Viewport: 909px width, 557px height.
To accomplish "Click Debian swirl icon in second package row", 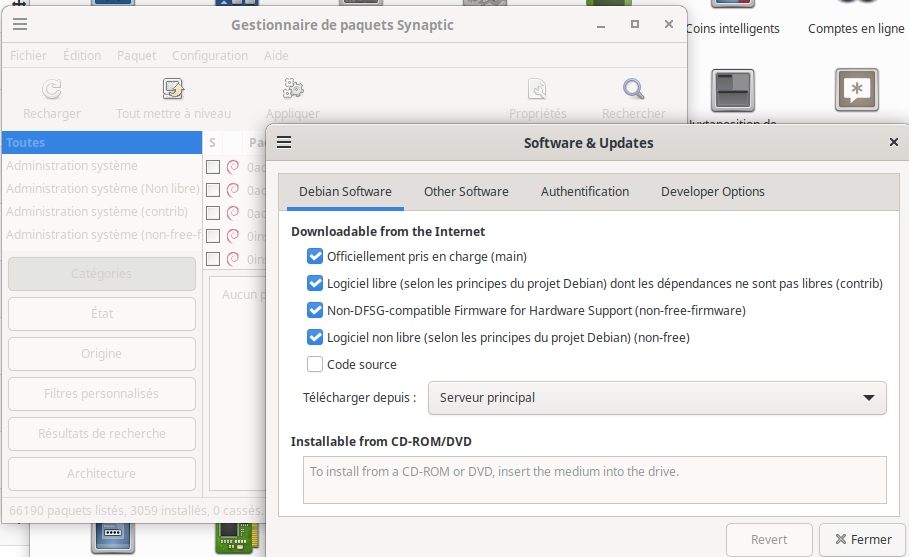I will click(233, 190).
